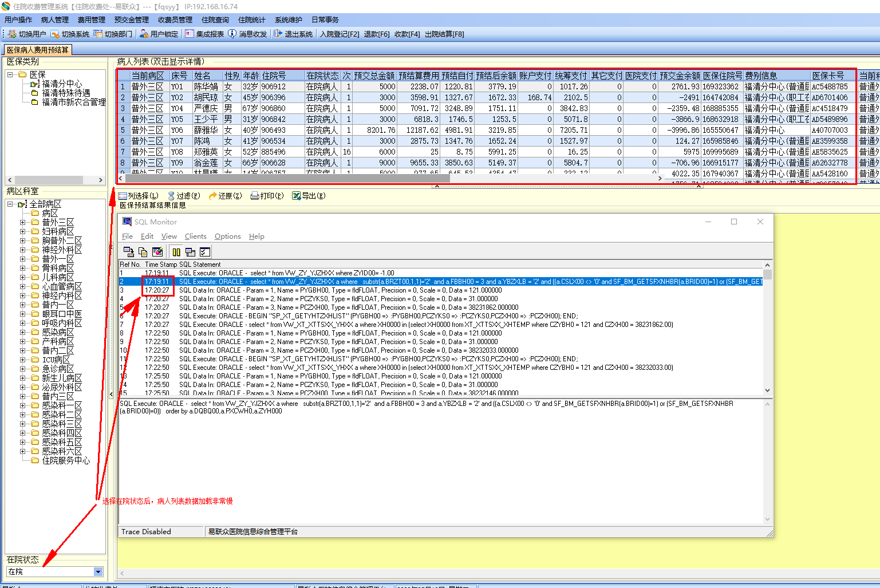Click the restore (还原) arrow icon

(213, 196)
